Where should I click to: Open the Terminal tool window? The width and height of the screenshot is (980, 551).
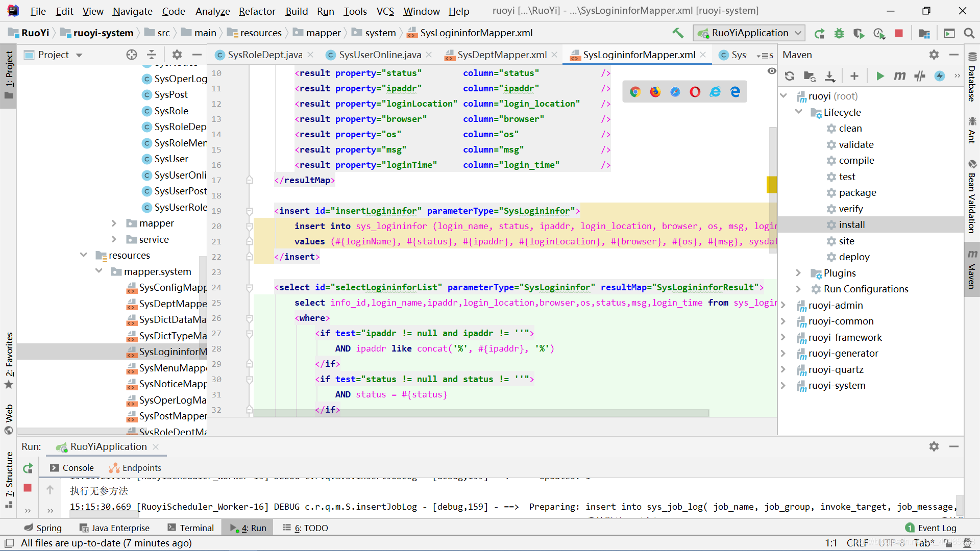tap(191, 528)
